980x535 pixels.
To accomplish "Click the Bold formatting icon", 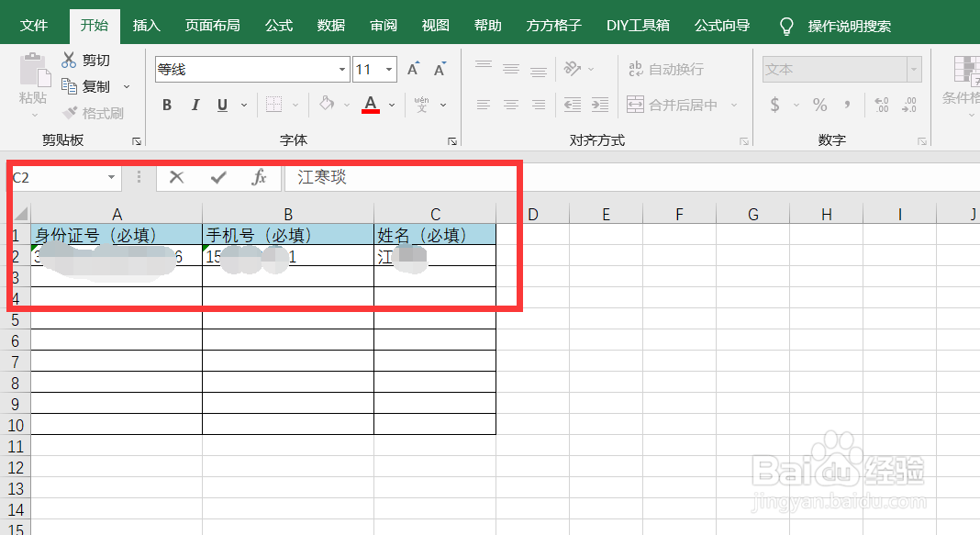I will point(166,105).
